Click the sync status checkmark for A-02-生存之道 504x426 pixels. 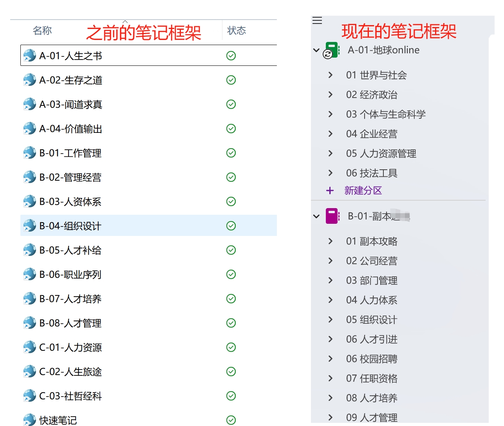(231, 80)
